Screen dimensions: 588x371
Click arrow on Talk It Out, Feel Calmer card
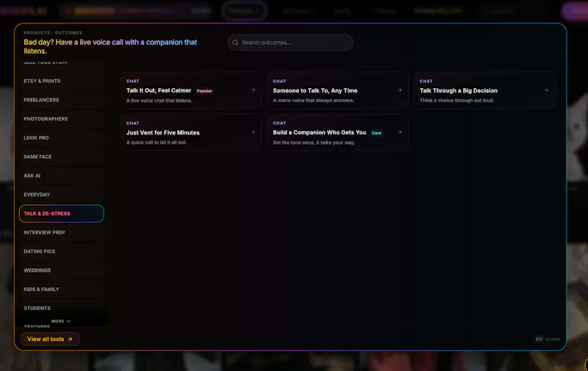click(253, 90)
